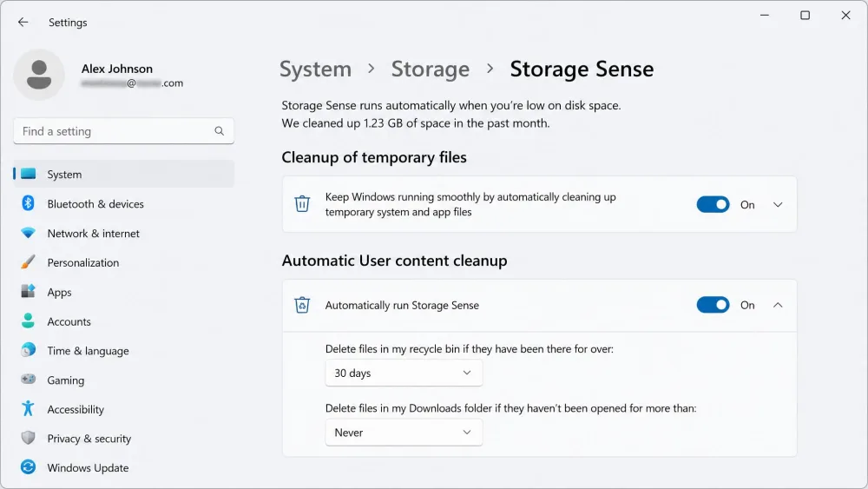Click the System breadcrumb link
This screenshot has height=489, width=868.
pyautogui.click(x=316, y=69)
